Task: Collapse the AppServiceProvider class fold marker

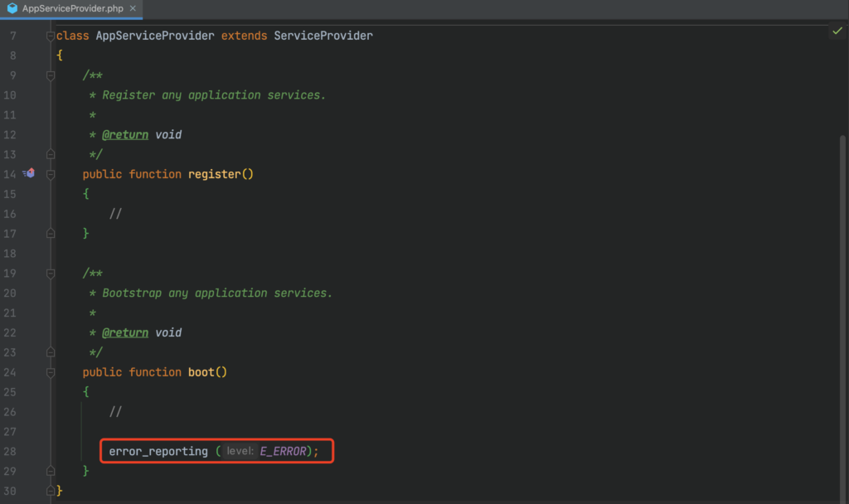Action: coord(51,36)
